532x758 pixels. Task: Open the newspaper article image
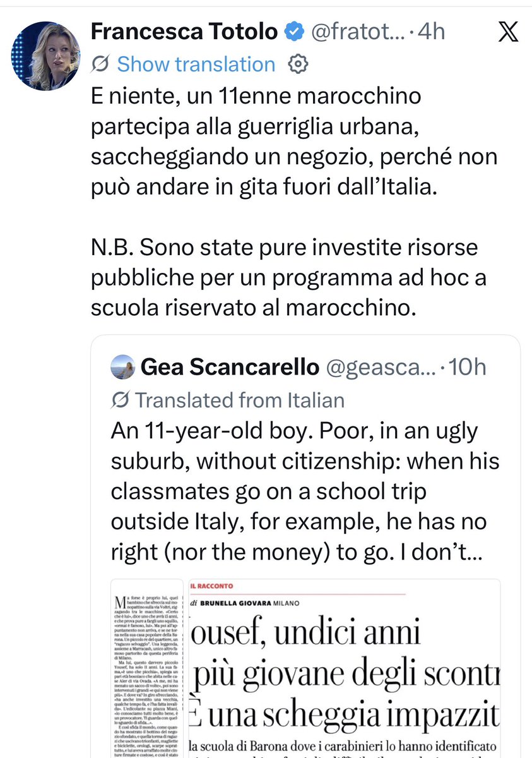click(306, 668)
